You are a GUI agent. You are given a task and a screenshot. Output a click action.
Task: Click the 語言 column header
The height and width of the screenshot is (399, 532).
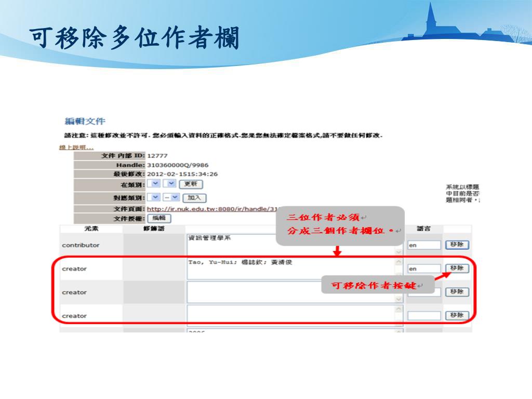[424, 229]
